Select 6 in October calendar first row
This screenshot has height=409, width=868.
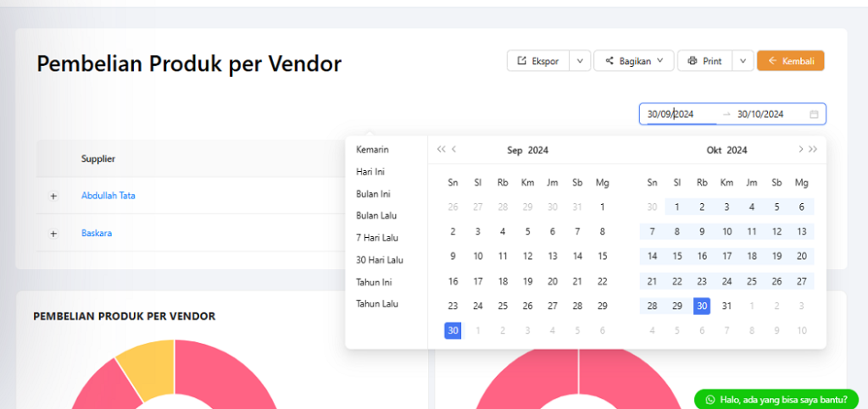tap(802, 207)
